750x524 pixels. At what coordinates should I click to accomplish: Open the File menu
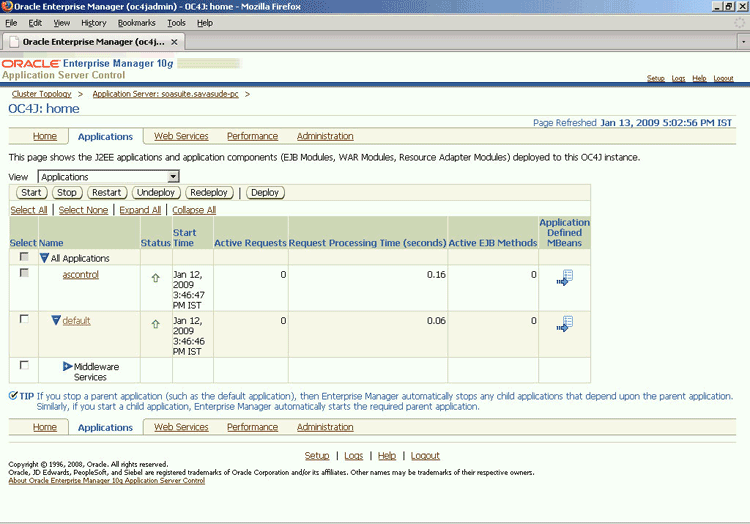pyautogui.click(x=11, y=23)
